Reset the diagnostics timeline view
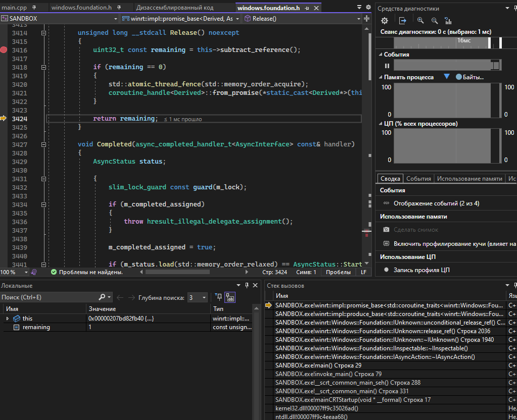Screen dimensions: 517x420 (x=448, y=20)
